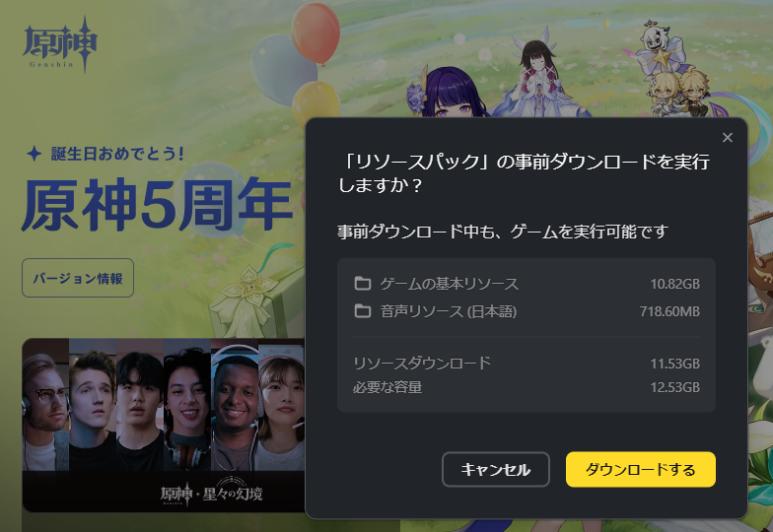Open バージョン情報 button

pos(78,278)
